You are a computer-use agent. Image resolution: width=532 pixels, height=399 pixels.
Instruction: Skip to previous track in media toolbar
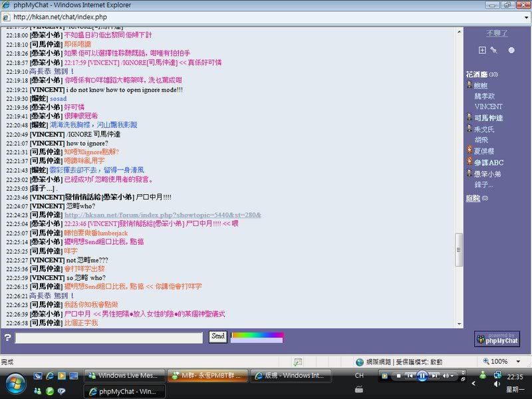pos(410,376)
